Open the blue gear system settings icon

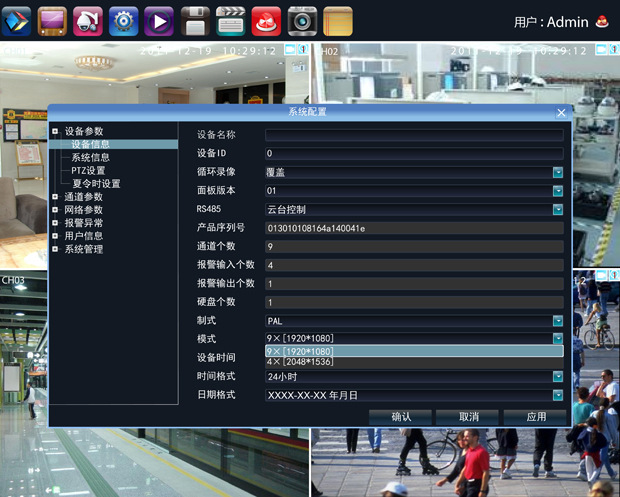[x=123, y=21]
